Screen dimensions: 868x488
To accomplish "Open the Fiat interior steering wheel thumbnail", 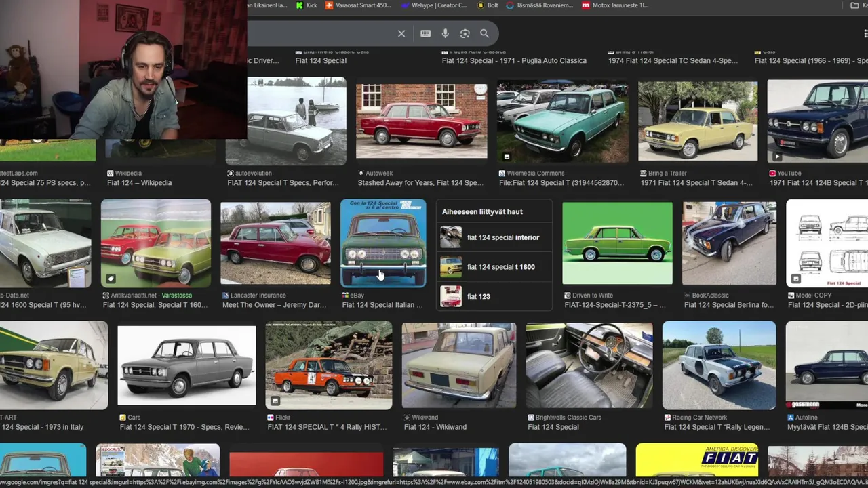I will click(589, 365).
